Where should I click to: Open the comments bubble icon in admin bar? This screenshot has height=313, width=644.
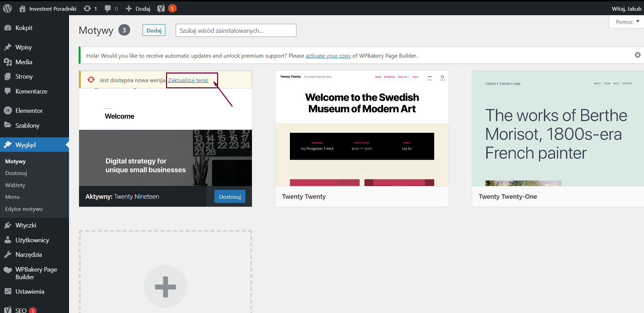coord(108,9)
